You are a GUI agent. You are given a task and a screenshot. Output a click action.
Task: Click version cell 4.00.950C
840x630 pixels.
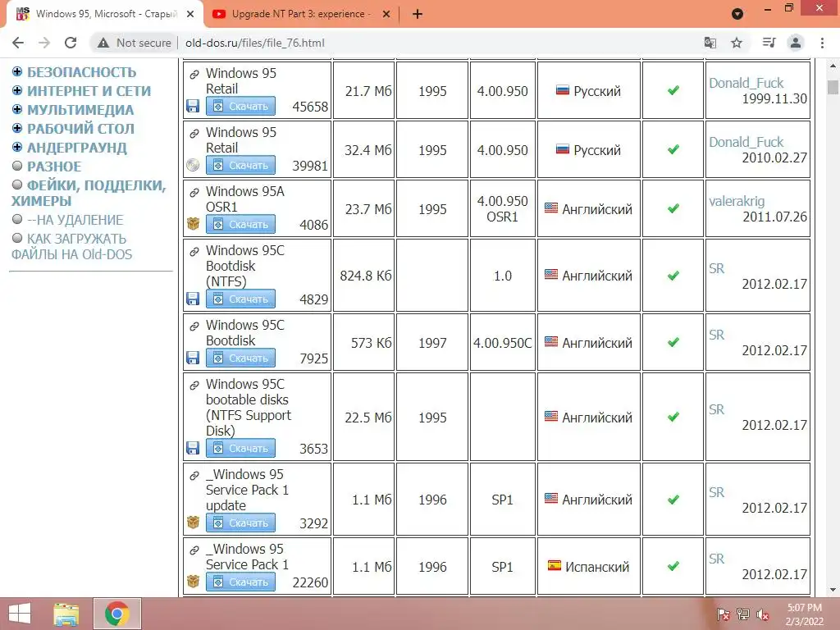point(502,343)
